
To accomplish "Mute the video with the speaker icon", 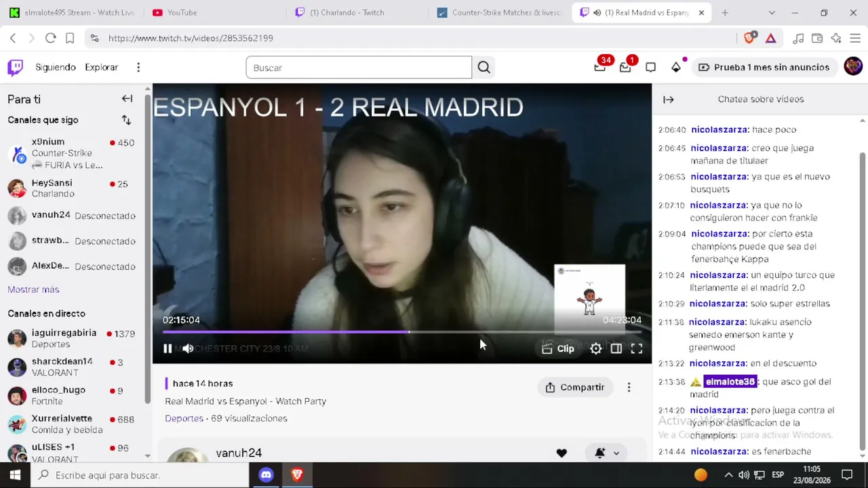I will [x=188, y=348].
